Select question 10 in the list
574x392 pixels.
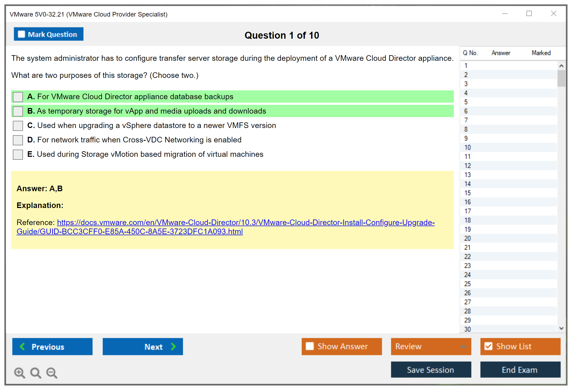pyautogui.click(x=467, y=147)
